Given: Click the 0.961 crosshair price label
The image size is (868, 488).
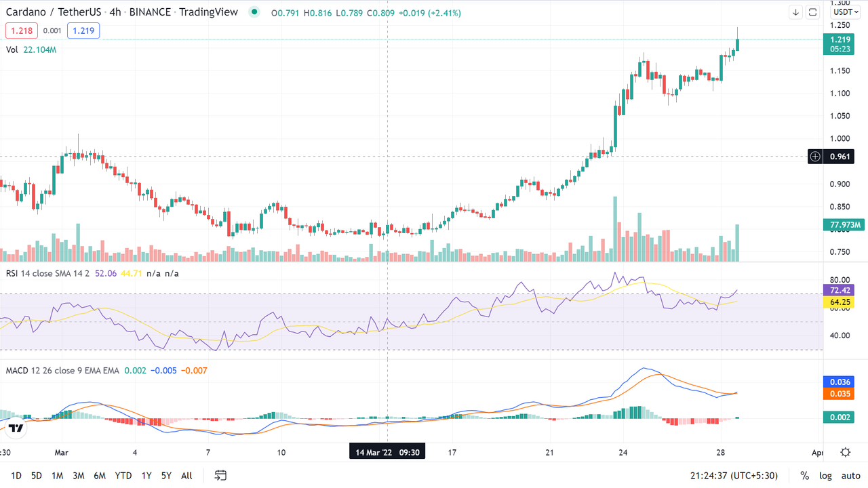Looking at the screenshot, I should click(x=840, y=157).
